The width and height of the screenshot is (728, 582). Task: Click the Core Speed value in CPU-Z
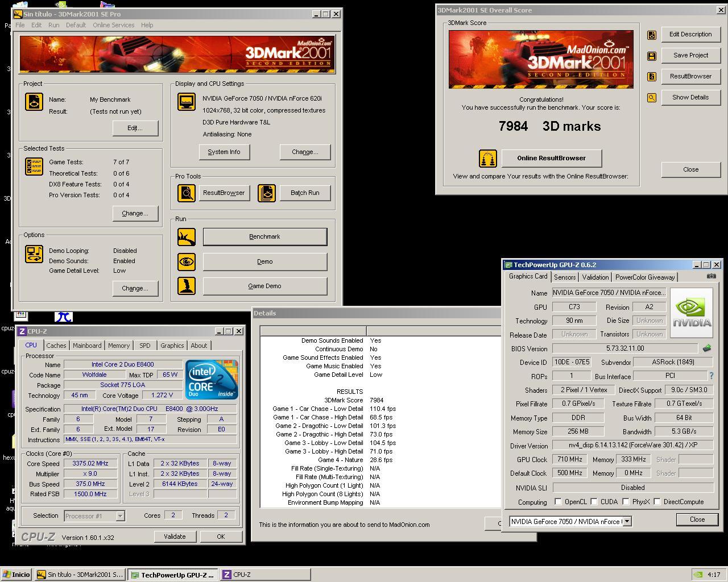pyautogui.click(x=90, y=463)
